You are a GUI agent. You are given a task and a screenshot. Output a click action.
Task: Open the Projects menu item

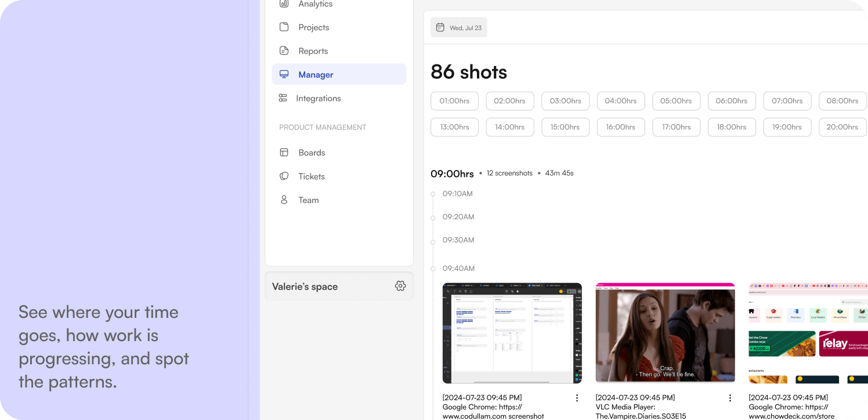313,27
